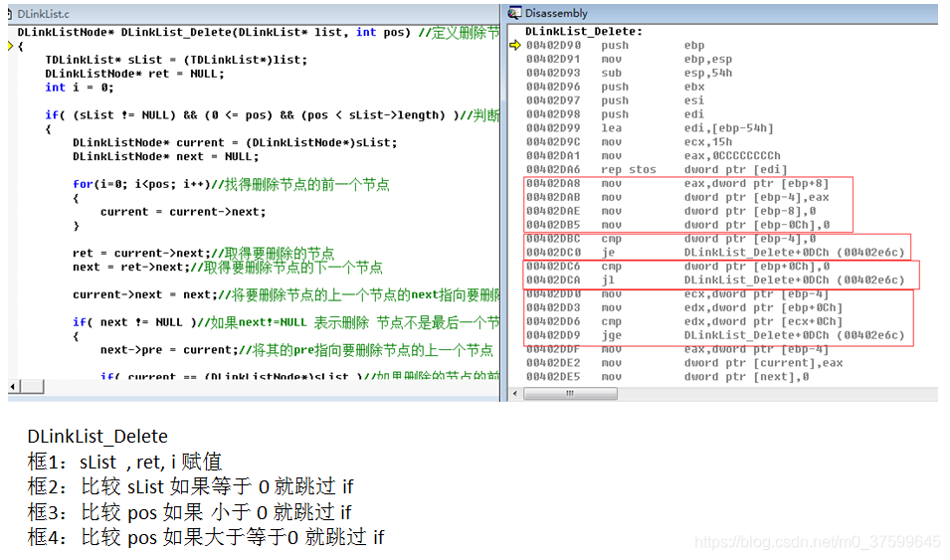Viewport: 950px width, 560px height.
Task: Click address 00402DA1 mov eax,0CCCCCCCCh line
Action: point(654,156)
